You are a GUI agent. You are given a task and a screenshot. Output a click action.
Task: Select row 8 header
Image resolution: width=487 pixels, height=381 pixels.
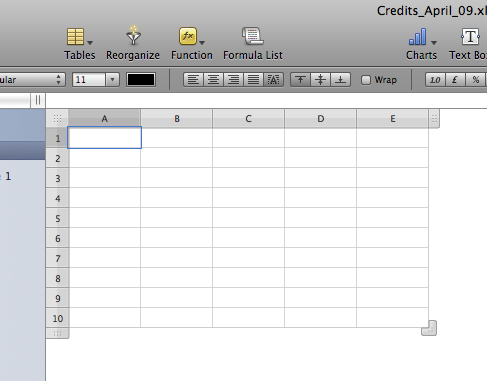click(57, 278)
